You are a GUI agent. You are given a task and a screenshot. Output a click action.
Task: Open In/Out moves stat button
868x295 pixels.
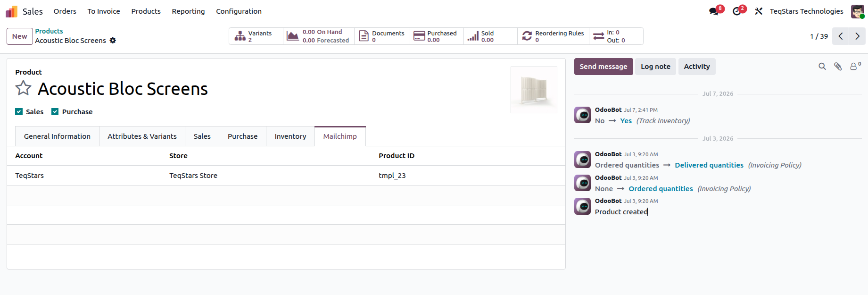click(616, 36)
